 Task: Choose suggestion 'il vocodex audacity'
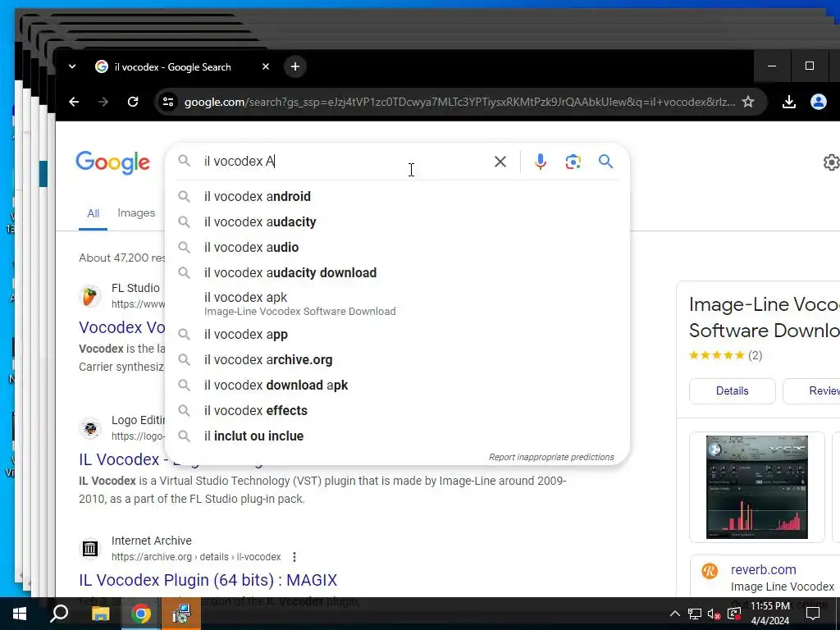tap(397, 221)
